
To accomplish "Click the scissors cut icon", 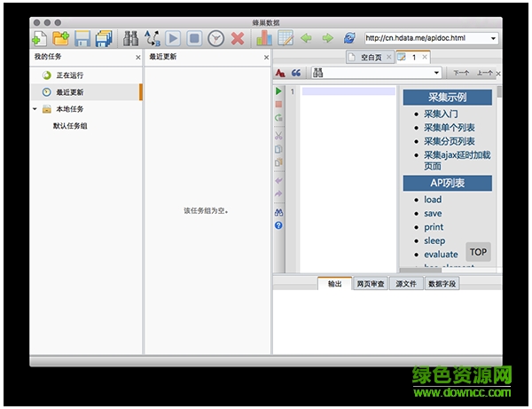I will tap(278, 136).
